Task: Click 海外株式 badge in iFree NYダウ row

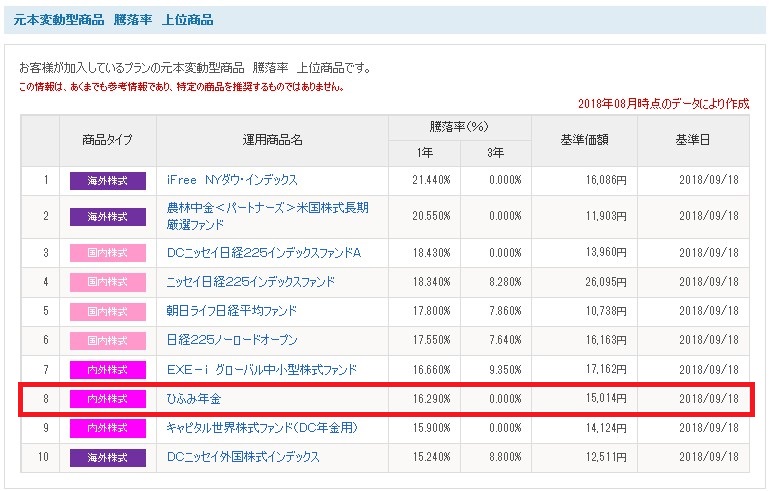Action: 108,181
